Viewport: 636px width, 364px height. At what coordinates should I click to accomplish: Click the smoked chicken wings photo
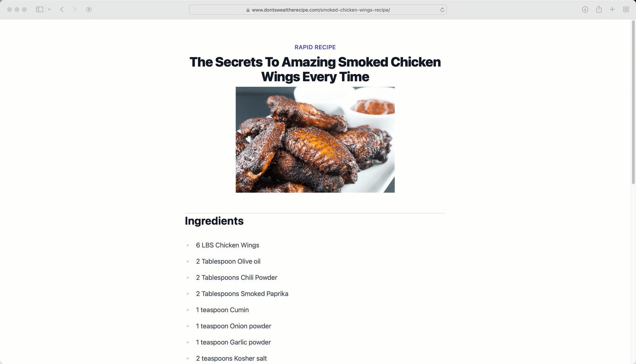(x=315, y=140)
